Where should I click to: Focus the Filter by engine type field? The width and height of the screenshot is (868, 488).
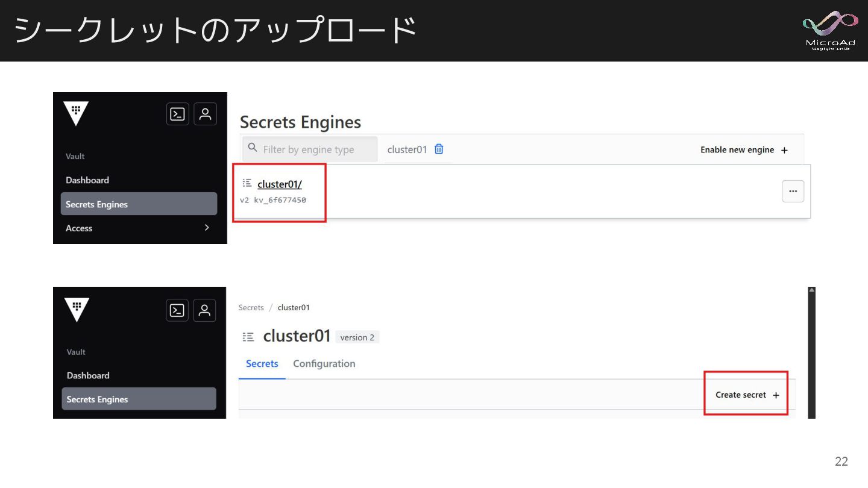click(x=310, y=149)
